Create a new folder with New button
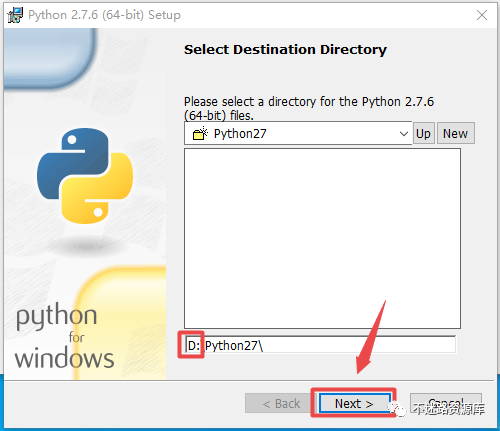Screen dimensions: 500x431 [x=456, y=133]
